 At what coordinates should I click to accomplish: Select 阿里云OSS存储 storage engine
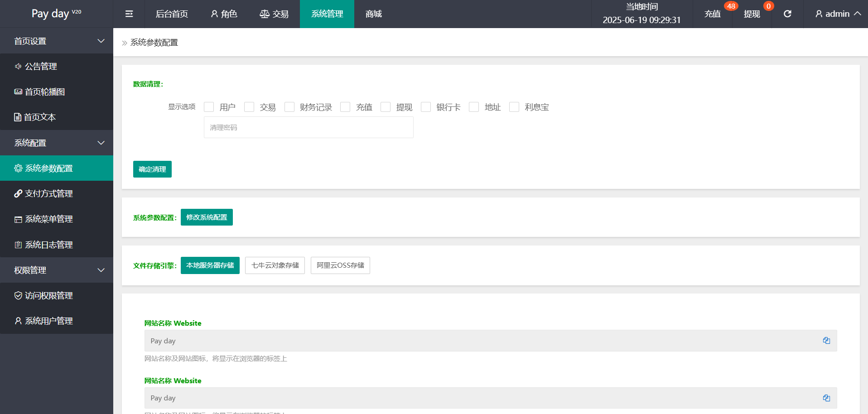pos(340,265)
